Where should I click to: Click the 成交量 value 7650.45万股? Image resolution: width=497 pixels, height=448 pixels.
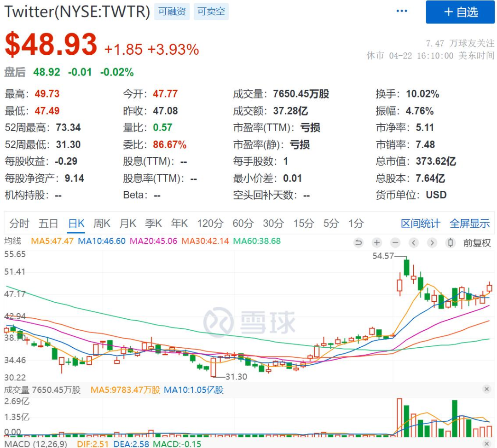301,94
